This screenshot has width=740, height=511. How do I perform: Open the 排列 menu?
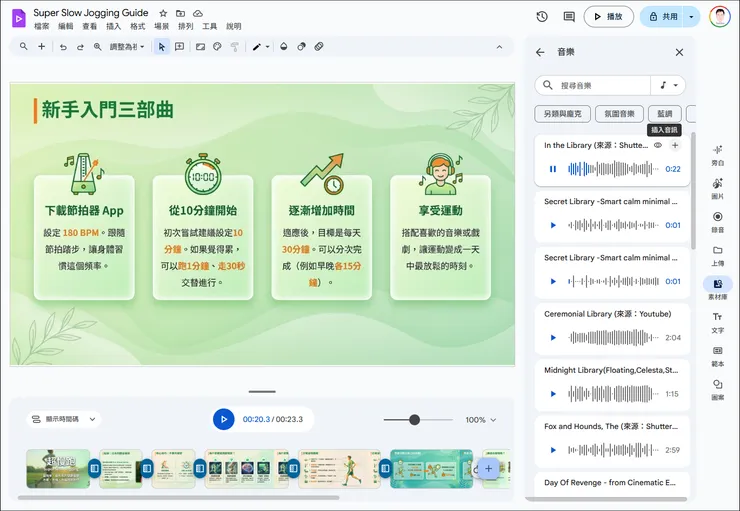click(x=185, y=26)
